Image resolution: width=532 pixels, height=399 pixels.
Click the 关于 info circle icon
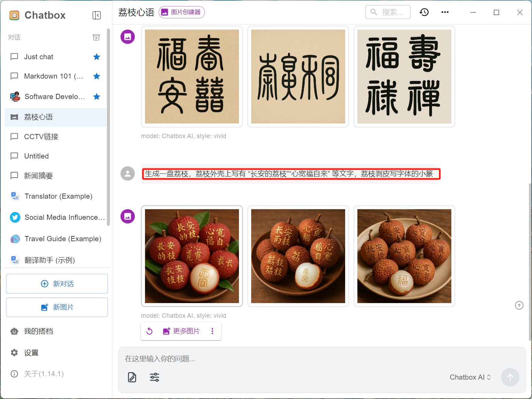14,374
